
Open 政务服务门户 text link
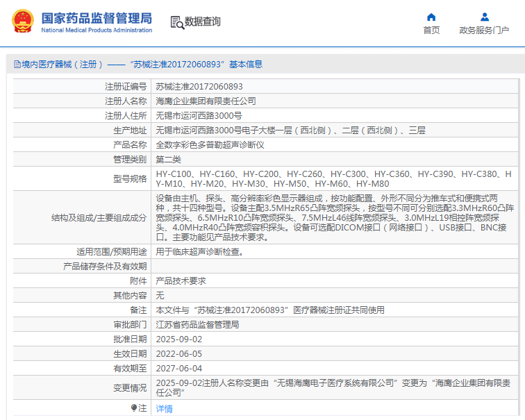(x=484, y=31)
